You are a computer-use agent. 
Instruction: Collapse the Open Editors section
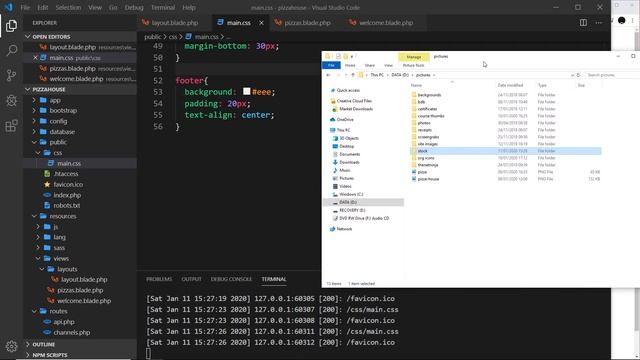[28, 37]
